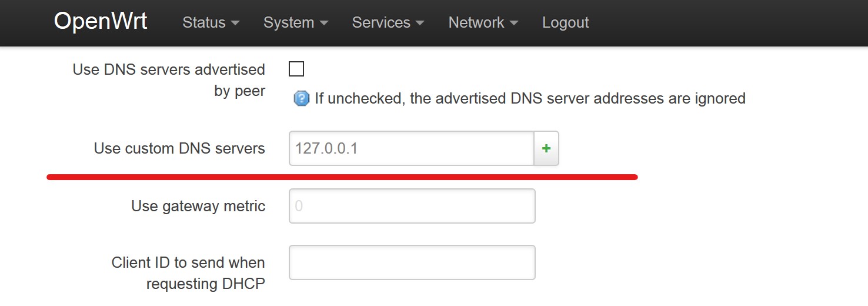The height and width of the screenshot is (306, 868).
Task: Click the "If unchecked" DNS help text
Action: (x=529, y=98)
